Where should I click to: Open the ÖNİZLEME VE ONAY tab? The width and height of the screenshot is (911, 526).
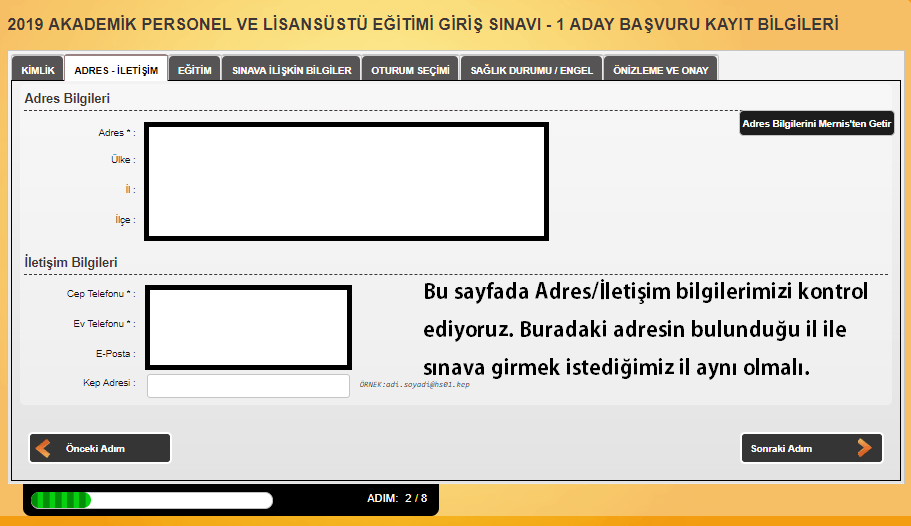click(x=661, y=70)
